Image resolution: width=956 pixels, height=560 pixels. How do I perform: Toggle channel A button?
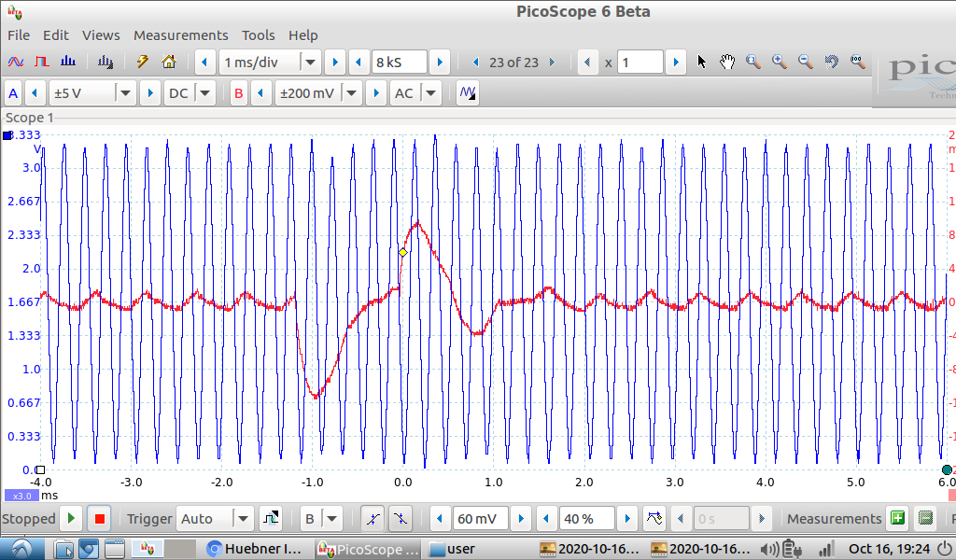point(13,93)
